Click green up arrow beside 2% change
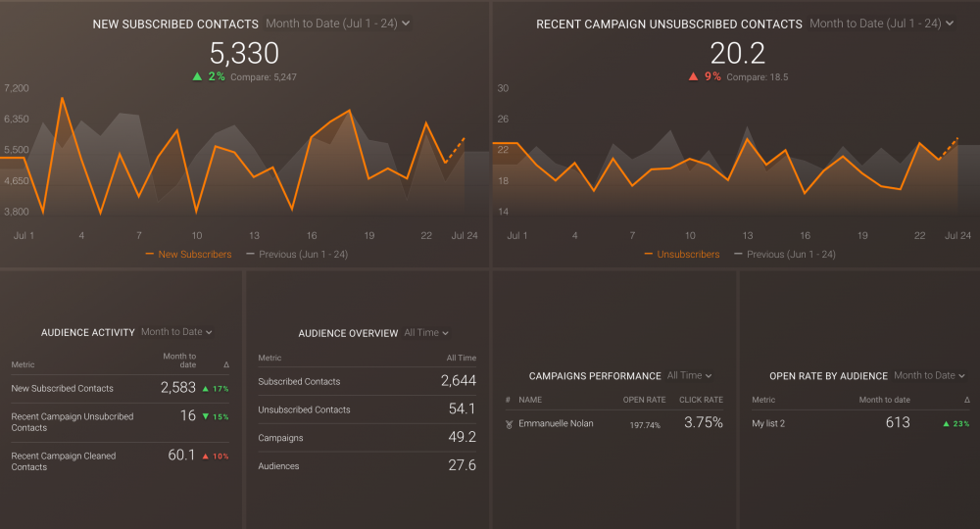The height and width of the screenshot is (529, 980). point(197,76)
